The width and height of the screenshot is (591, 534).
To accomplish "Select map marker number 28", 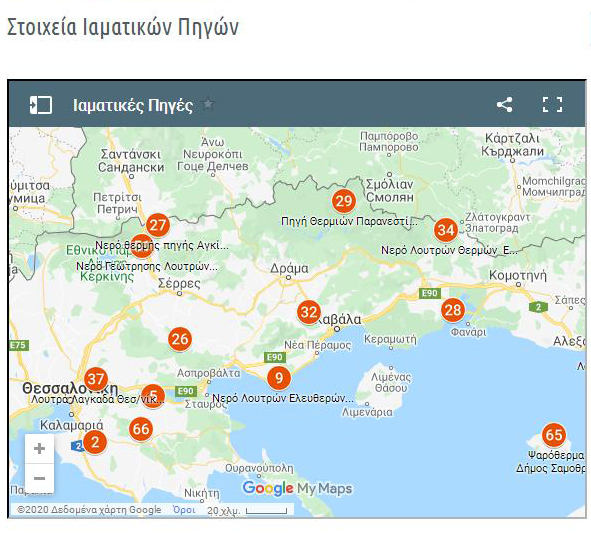I will point(453,310).
